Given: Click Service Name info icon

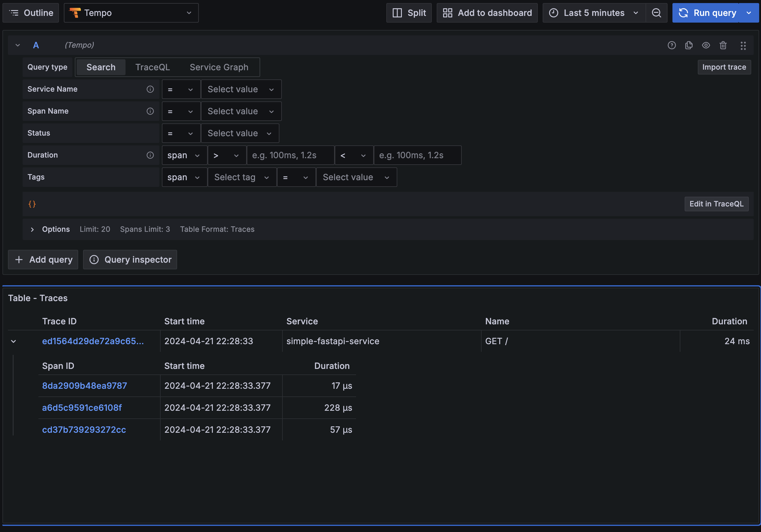Looking at the screenshot, I should click(x=150, y=89).
